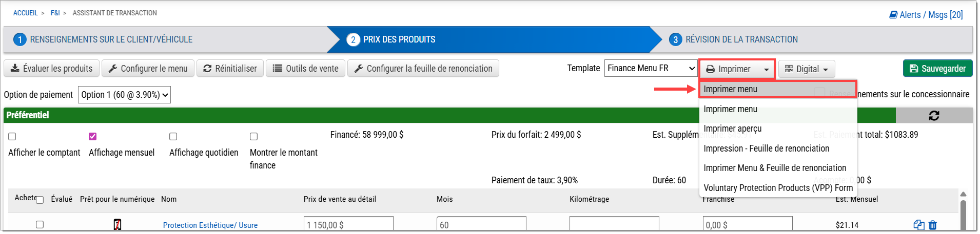Click the copy icon in product row
The image size is (980, 234).
pyautogui.click(x=918, y=225)
